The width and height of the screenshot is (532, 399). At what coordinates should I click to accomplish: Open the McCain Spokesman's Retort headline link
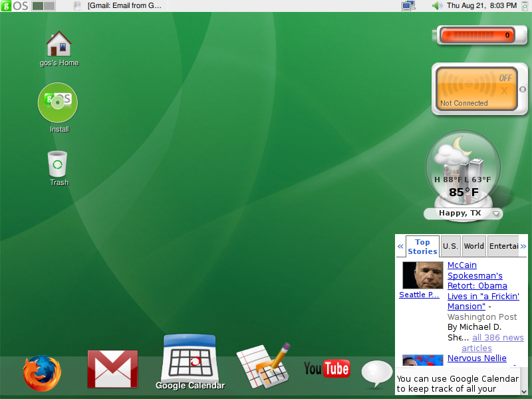click(483, 286)
